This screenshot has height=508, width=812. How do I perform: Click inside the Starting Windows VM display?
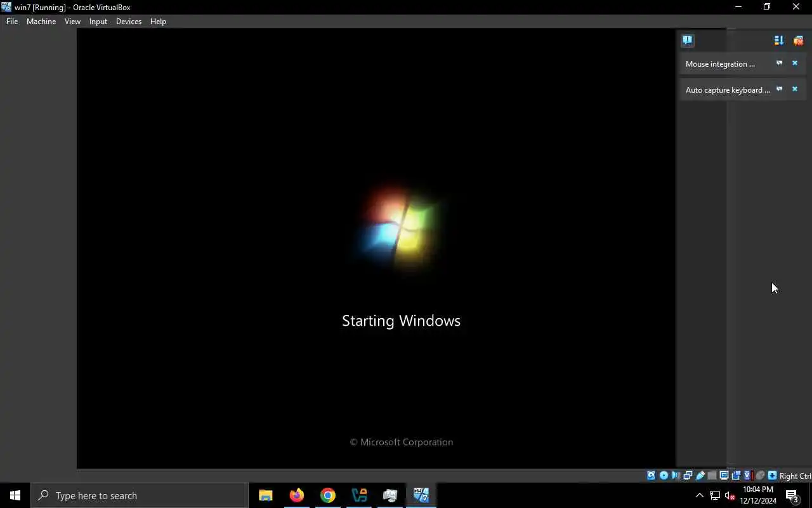376,248
